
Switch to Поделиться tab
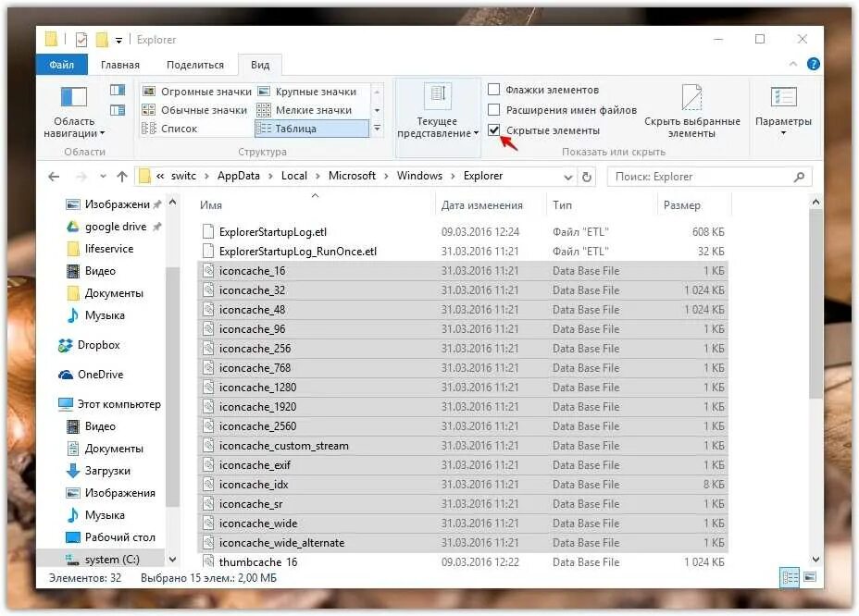(195, 65)
